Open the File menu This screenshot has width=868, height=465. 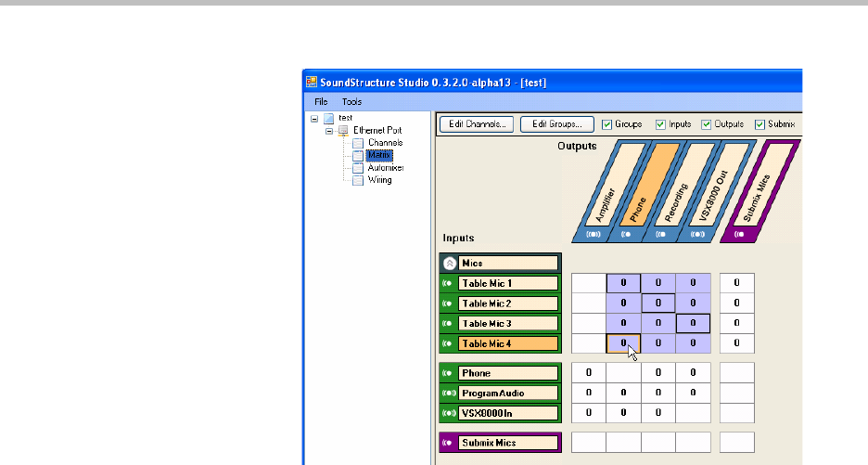pyautogui.click(x=321, y=101)
